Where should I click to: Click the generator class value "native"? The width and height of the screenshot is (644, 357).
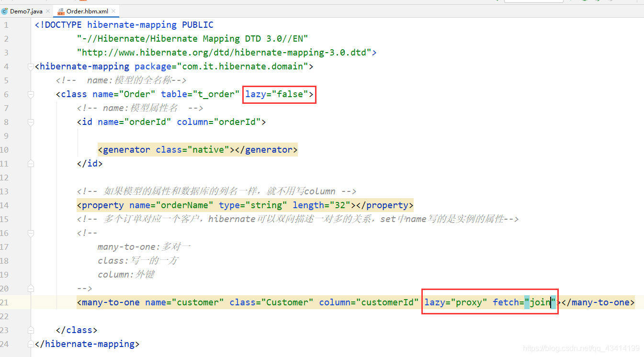tap(208, 150)
